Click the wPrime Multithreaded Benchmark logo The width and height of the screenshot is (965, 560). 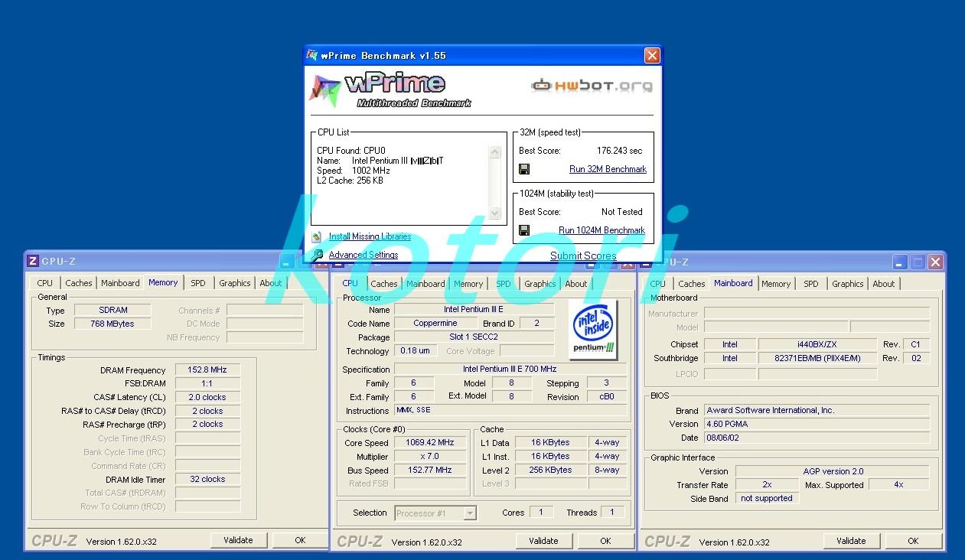pos(390,90)
